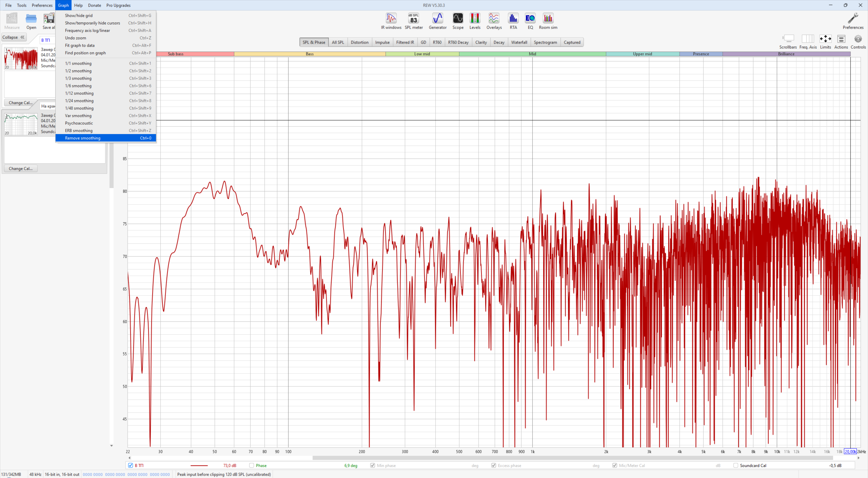Open the Pro Upgrades menu

tap(118, 5)
